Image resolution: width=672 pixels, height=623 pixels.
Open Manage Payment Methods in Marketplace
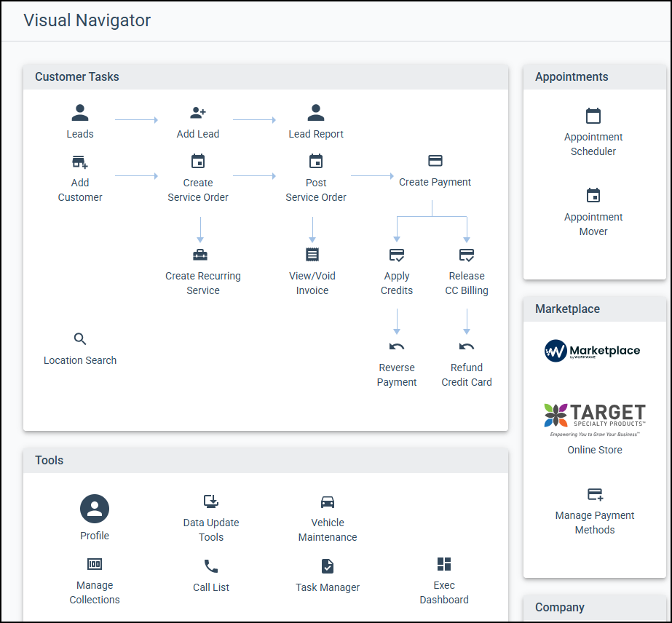point(594,493)
